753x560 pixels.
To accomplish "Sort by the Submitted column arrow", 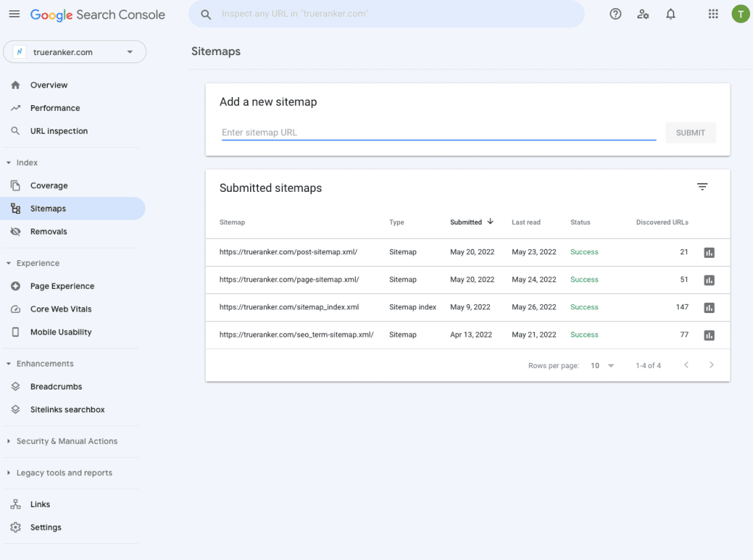I will (490, 221).
